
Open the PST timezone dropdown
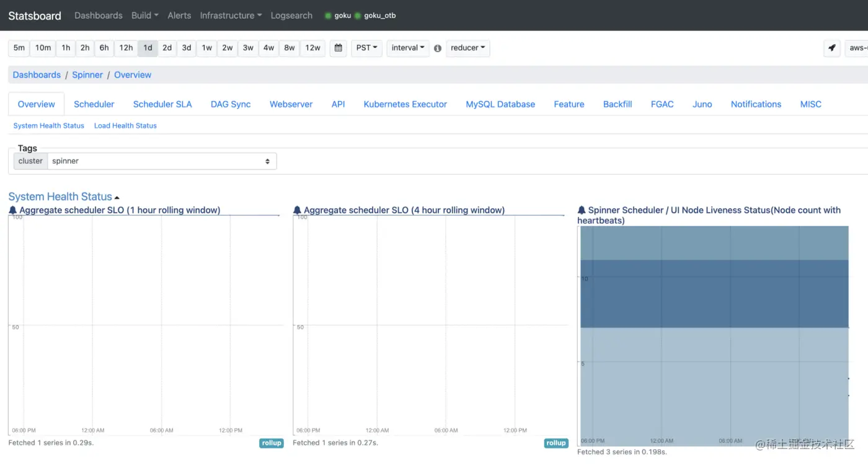click(x=366, y=48)
